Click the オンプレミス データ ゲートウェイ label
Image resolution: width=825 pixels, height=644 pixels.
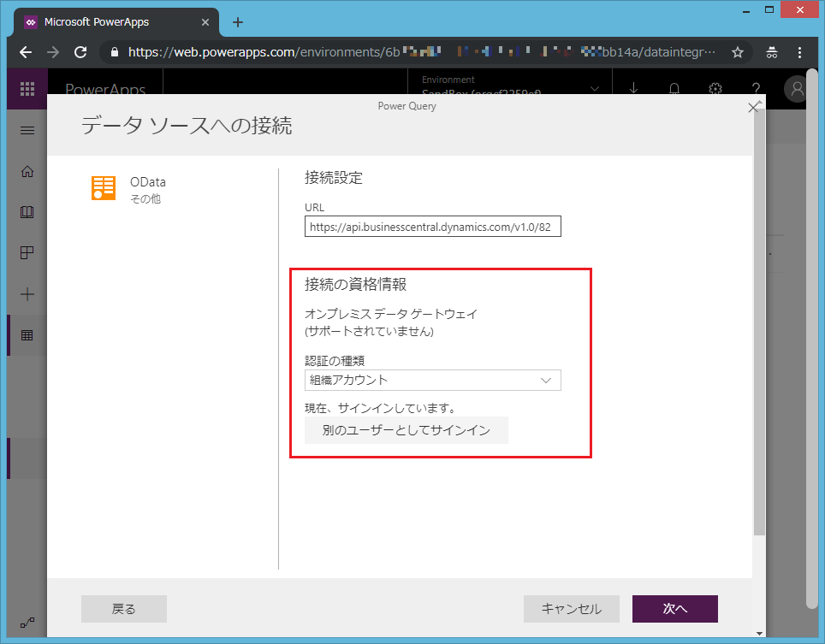coord(391,314)
